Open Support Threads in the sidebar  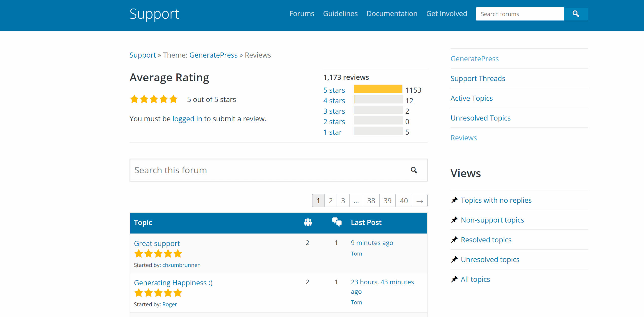[478, 78]
